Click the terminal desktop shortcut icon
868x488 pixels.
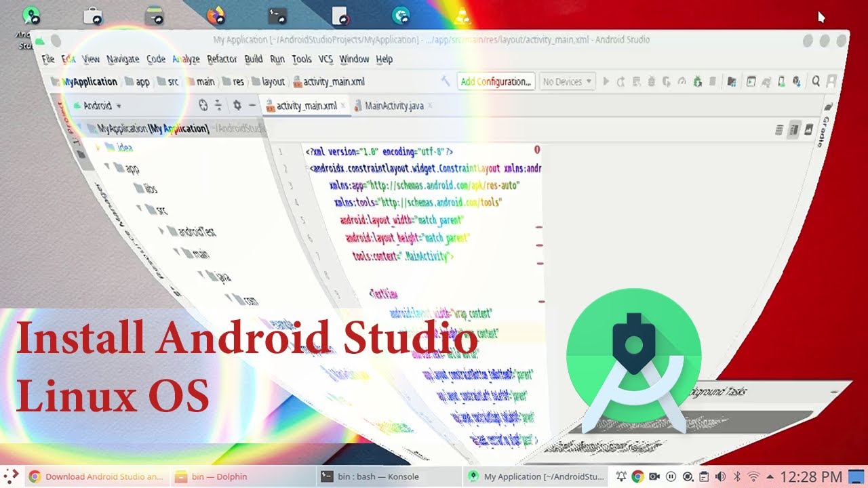[x=277, y=15]
